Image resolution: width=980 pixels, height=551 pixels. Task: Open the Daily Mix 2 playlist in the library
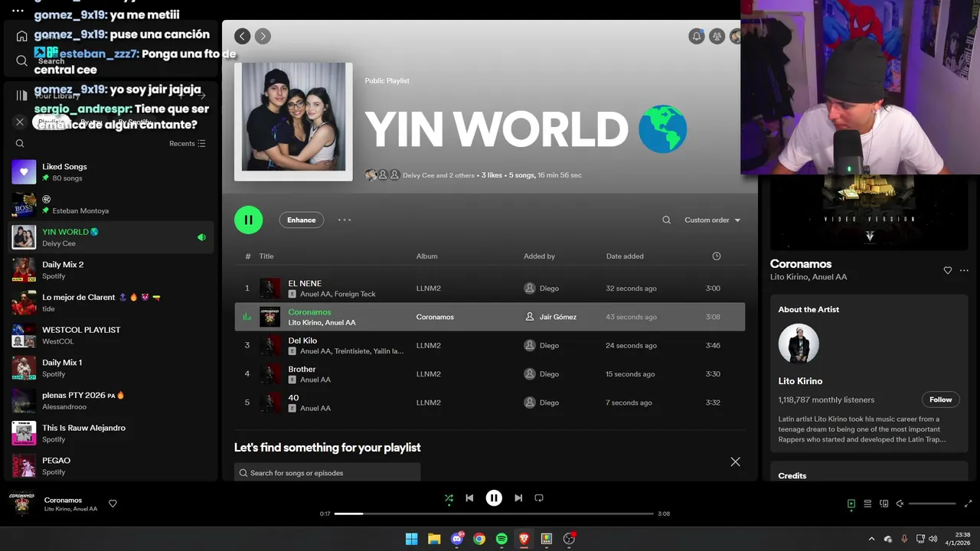(x=111, y=270)
